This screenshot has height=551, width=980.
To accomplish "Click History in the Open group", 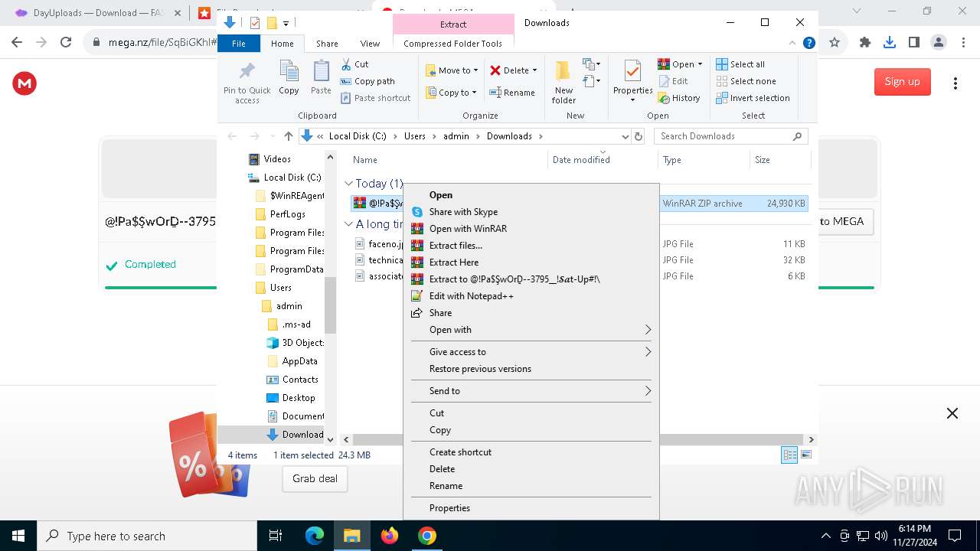I will [678, 98].
